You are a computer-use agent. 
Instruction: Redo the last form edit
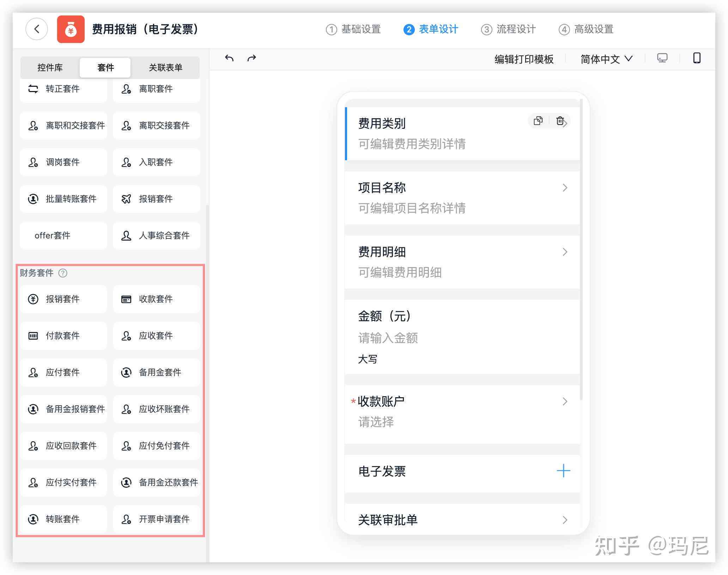point(251,58)
